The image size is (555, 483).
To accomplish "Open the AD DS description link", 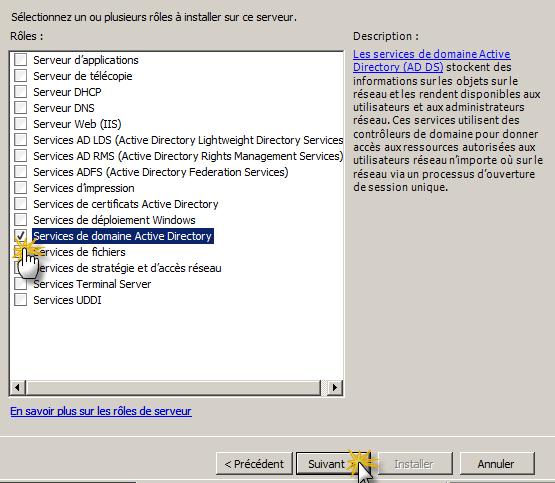I will pos(431,61).
